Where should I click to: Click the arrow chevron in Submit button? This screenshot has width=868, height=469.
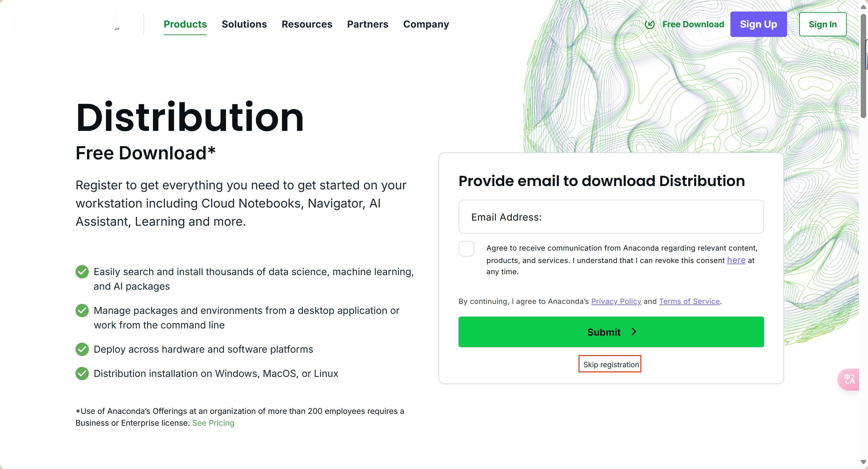tap(634, 331)
